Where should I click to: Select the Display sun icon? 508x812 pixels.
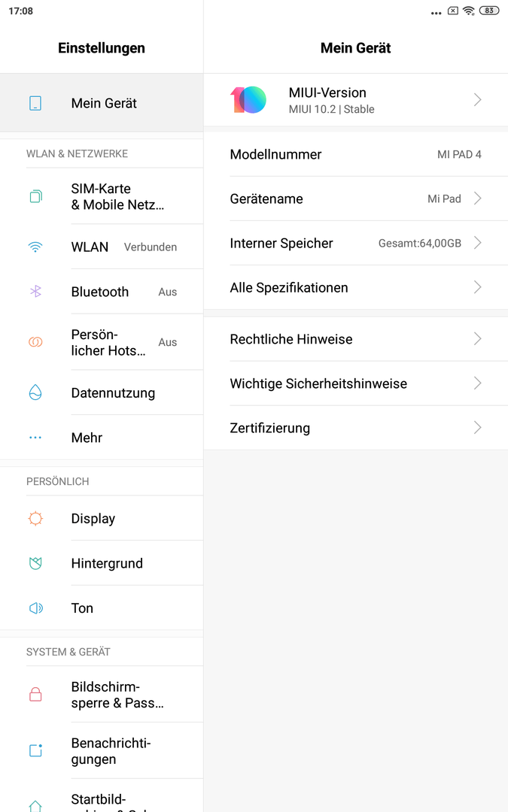35,518
